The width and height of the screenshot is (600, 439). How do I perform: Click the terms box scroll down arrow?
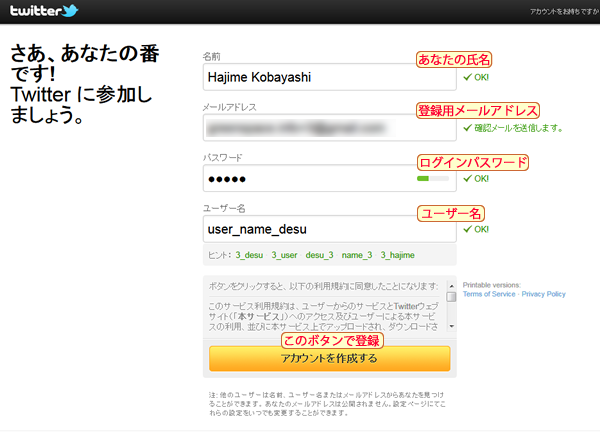coord(452,326)
